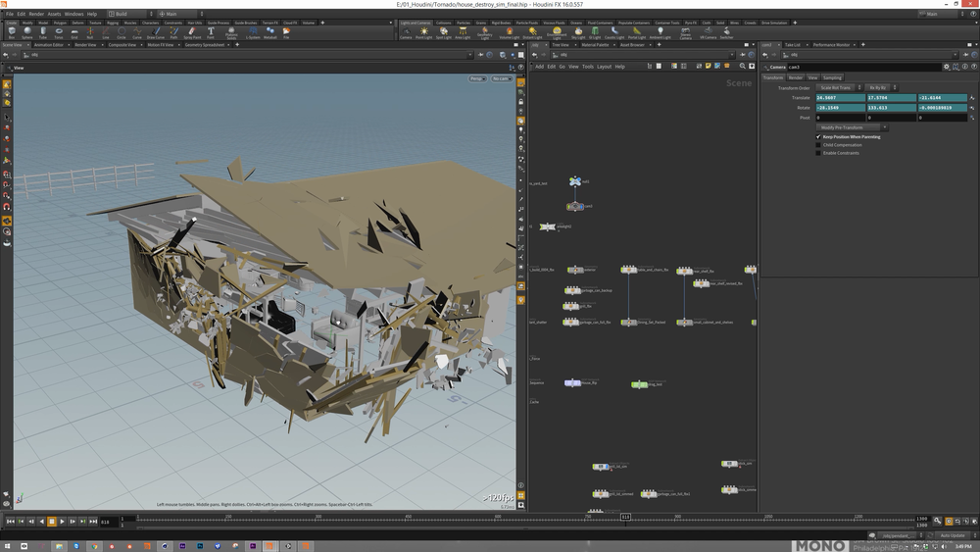Select the Sphere shelf tool
The height and width of the screenshot is (552, 980).
click(x=27, y=32)
